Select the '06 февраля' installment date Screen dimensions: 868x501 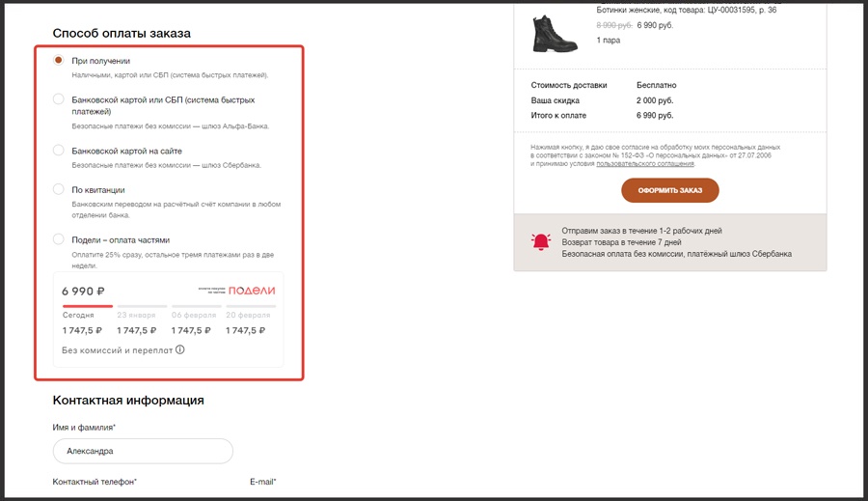pos(193,316)
